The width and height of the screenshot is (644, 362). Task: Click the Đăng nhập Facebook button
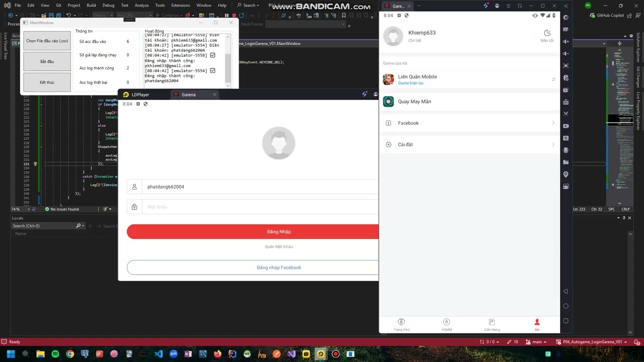253,267
